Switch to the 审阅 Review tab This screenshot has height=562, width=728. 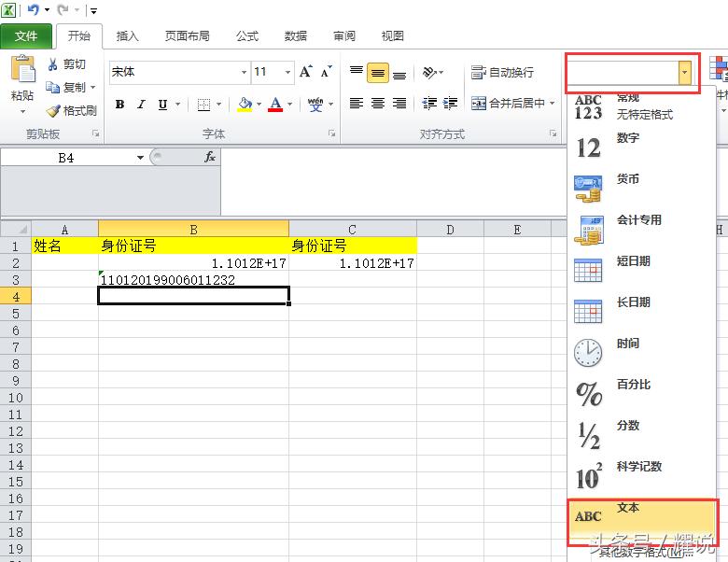pyautogui.click(x=344, y=36)
